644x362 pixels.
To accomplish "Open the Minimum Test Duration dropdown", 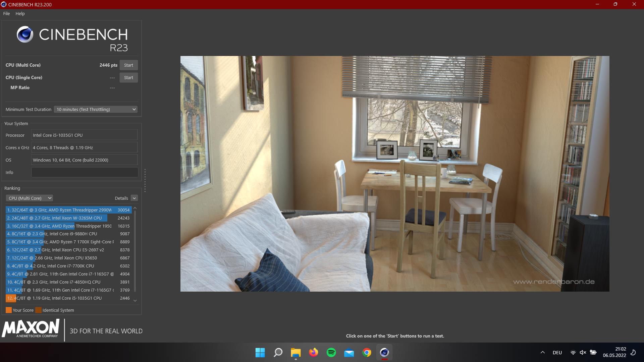I will 96,109.
